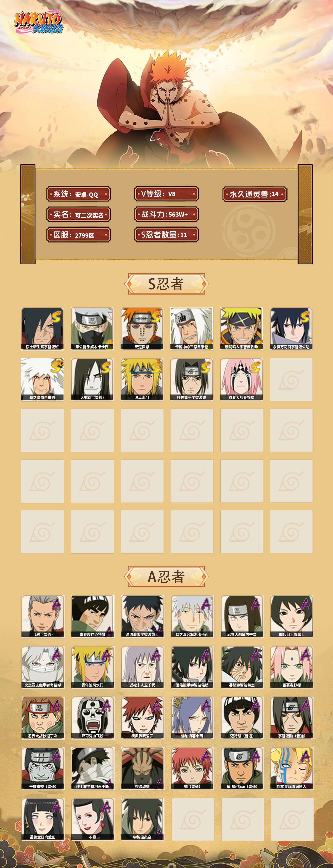
Task: Click the 忍界大战春野樱 portrait
Action: [241, 379]
